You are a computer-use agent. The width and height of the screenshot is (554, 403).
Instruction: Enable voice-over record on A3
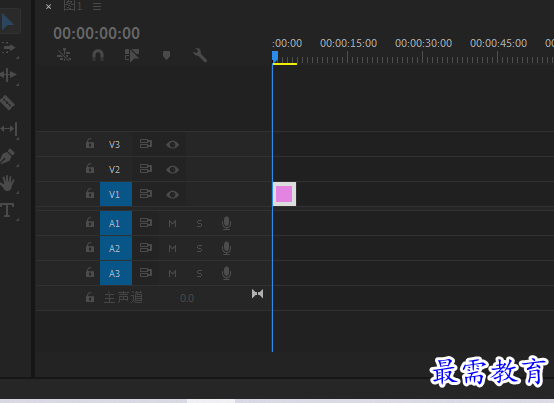pos(226,273)
